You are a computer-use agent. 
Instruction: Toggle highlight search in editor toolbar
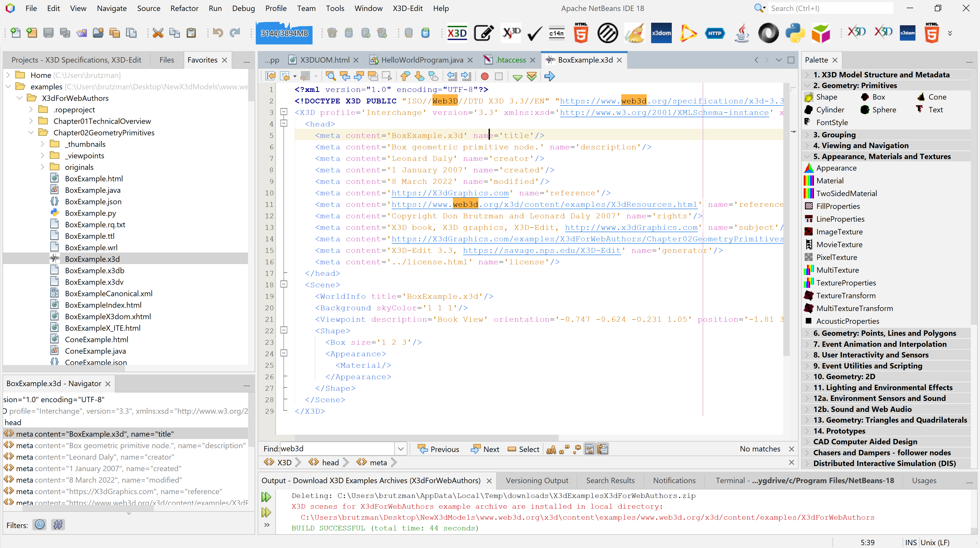[373, 76]
